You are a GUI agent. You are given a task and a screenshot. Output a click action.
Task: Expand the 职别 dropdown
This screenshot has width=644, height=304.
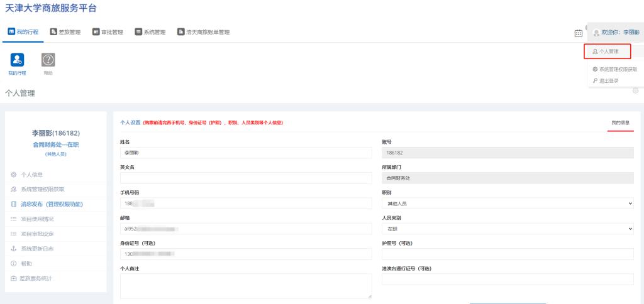pos(507,204)
